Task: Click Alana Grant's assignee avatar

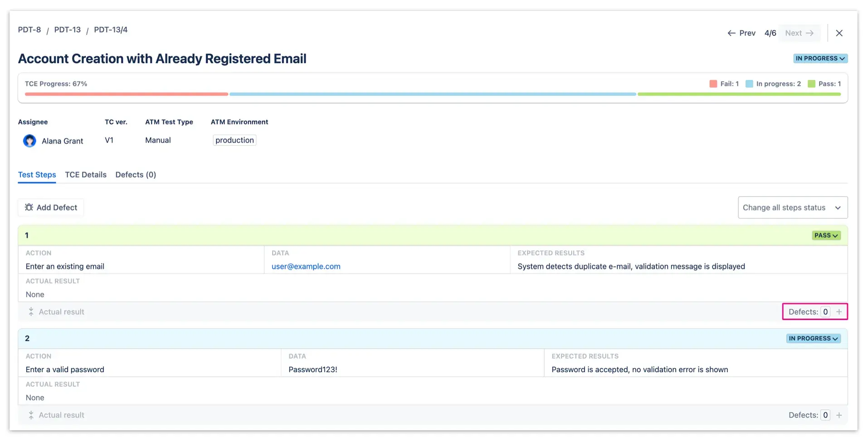Action: point(29,141)
